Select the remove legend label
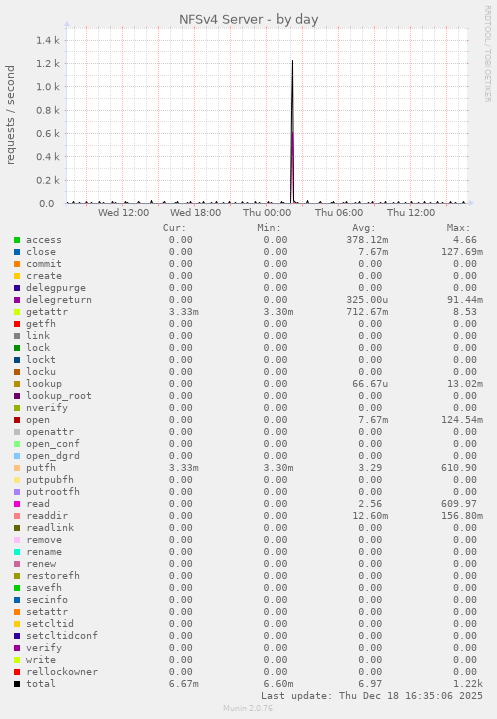Screen dimensions: 497x719 [44, 540]
